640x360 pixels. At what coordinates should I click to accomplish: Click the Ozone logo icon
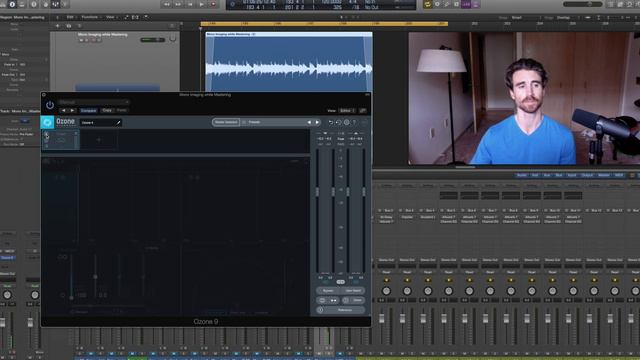(47, 122)
